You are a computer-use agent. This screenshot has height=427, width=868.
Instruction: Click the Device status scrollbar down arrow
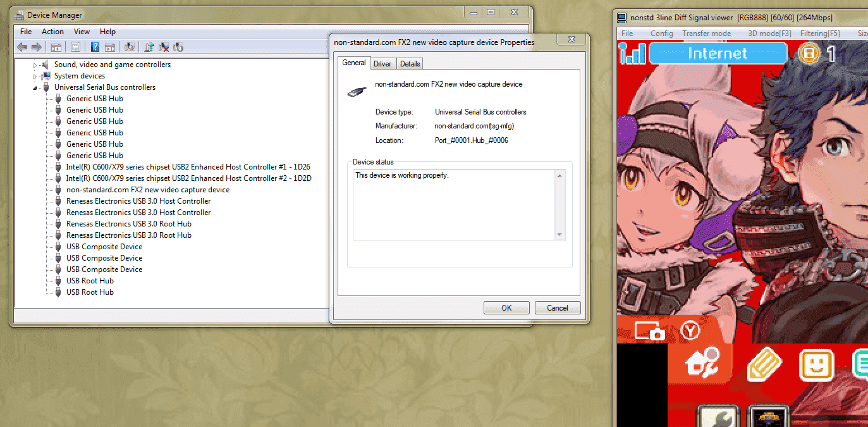[559, 235]
